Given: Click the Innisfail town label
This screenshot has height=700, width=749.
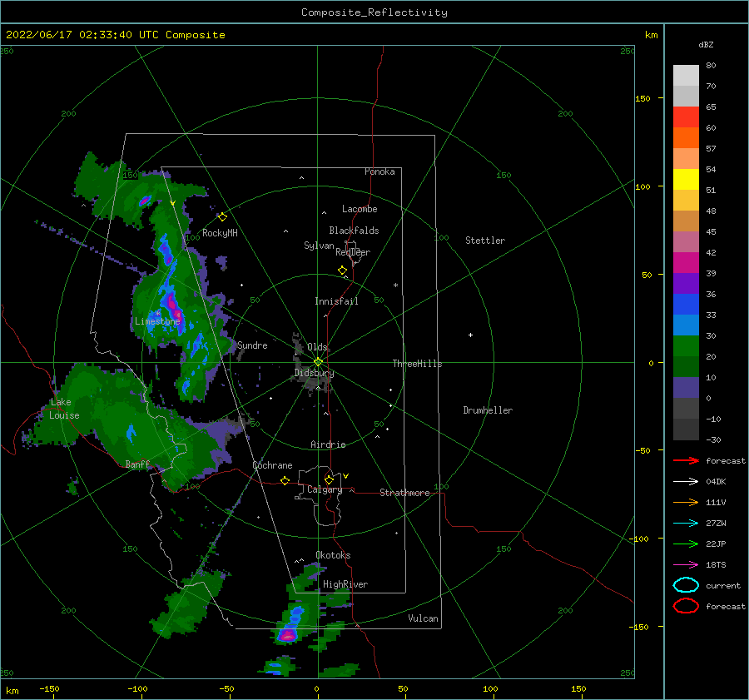Looking at the screenshot, I should click(x=336, y=301).
